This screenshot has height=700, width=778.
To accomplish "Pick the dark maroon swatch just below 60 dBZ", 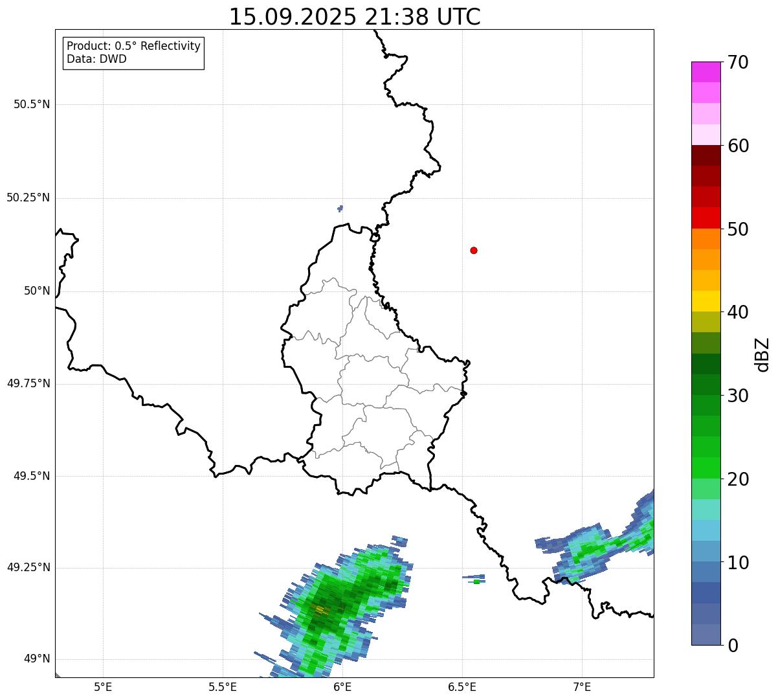I will [x=706, y=155].
